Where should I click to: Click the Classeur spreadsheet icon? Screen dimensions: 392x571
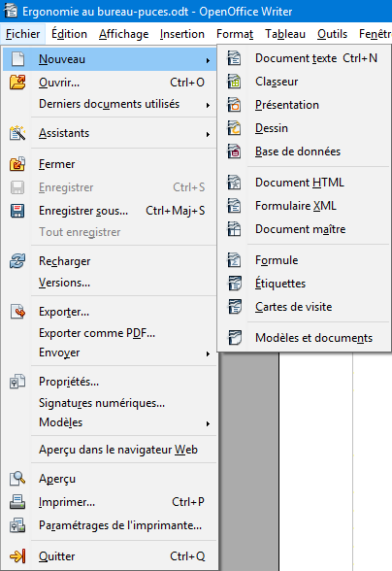234,82
